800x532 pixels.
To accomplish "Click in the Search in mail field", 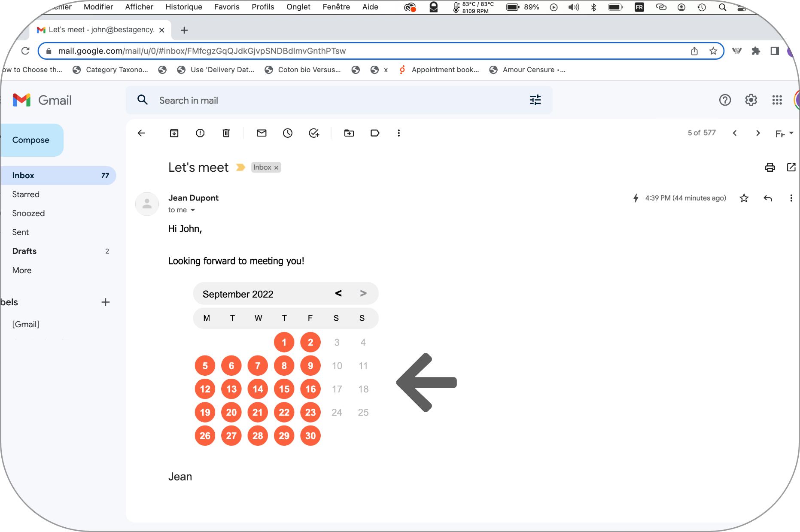I will click(x=339, y=100).
